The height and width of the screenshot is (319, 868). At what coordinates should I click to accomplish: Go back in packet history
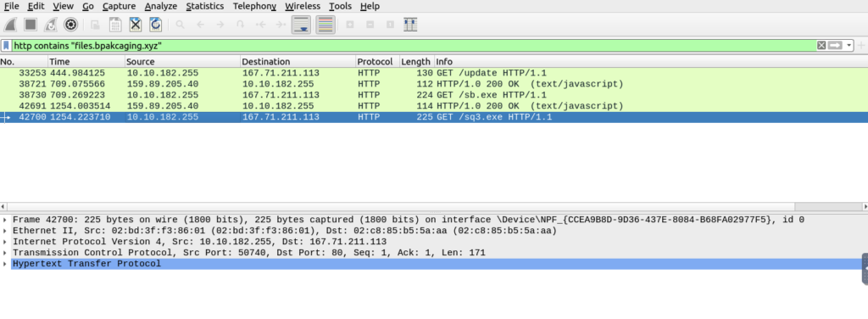pyautogui.click(x=200, y=25)
